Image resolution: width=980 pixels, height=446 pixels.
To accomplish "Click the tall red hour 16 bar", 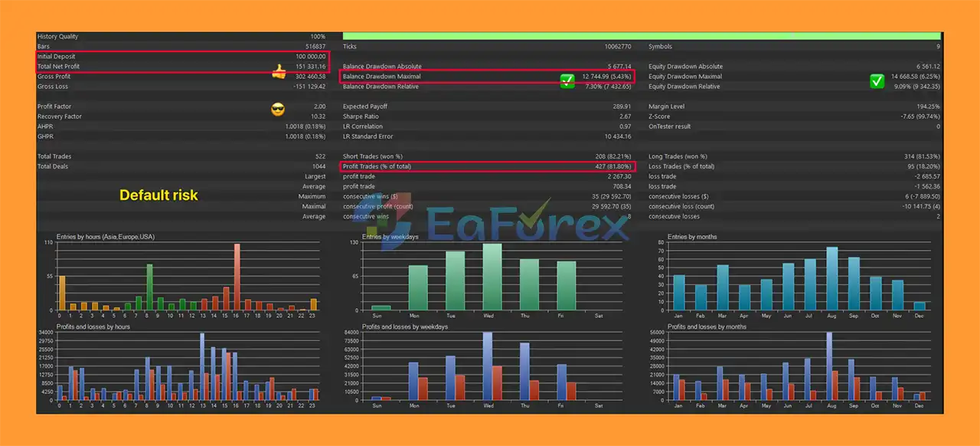I will tap(237, 277).
